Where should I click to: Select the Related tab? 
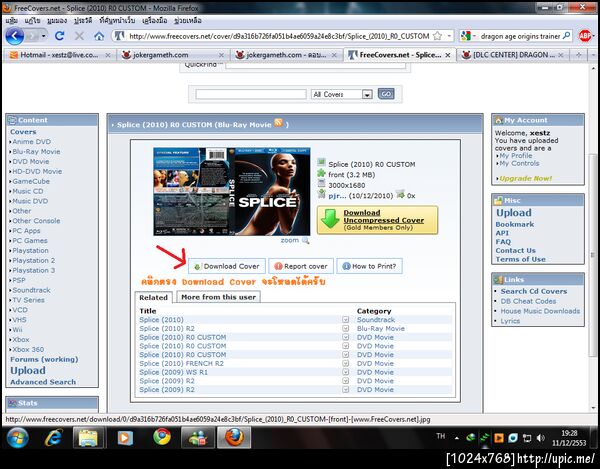click(153, 297)
